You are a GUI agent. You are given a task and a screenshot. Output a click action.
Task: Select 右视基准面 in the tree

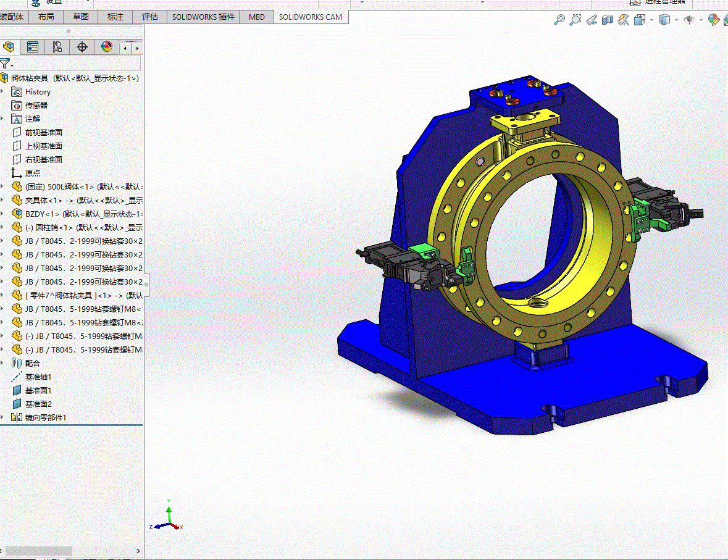click(44, 159)
